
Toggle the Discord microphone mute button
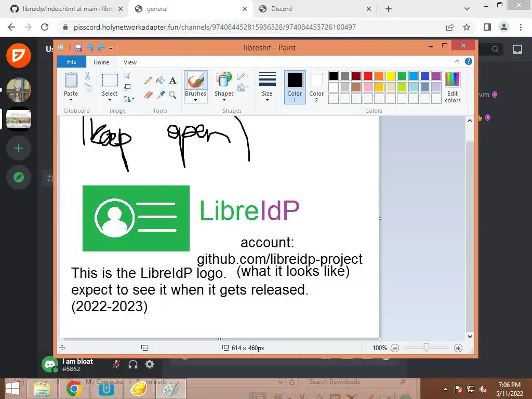116,364
